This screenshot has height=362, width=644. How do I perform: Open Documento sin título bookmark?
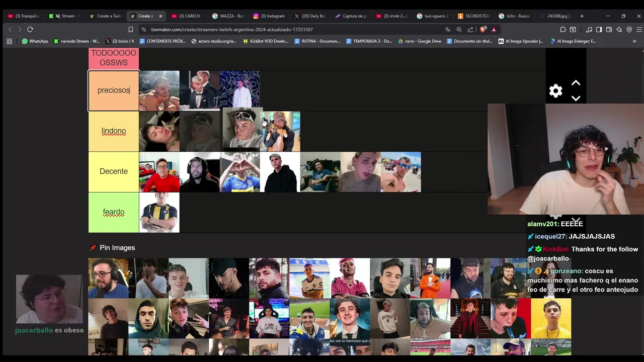point(469,41)
